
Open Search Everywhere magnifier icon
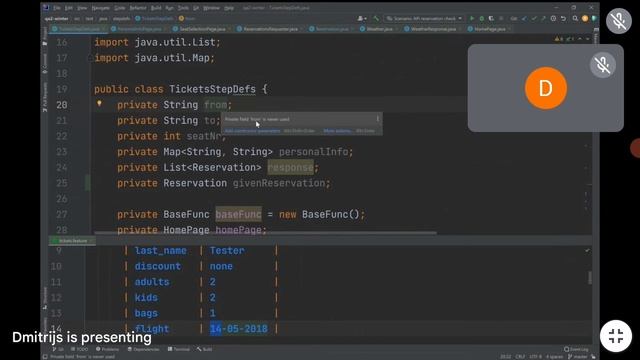(575, 18)
